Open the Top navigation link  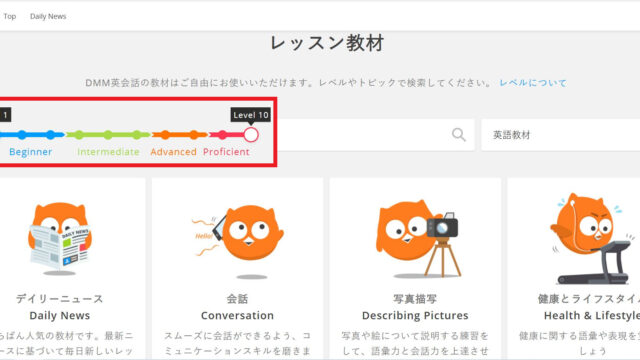click(x=10, y=16)
